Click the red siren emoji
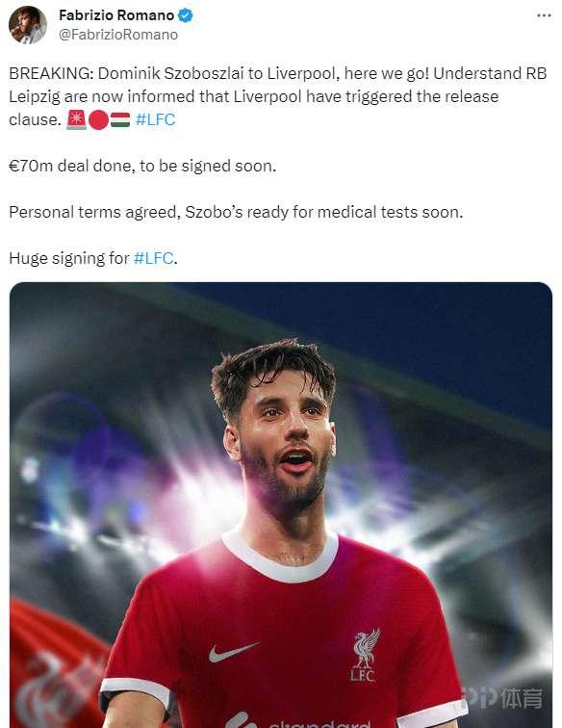This screenshot has height=728, width=562. 76,119
